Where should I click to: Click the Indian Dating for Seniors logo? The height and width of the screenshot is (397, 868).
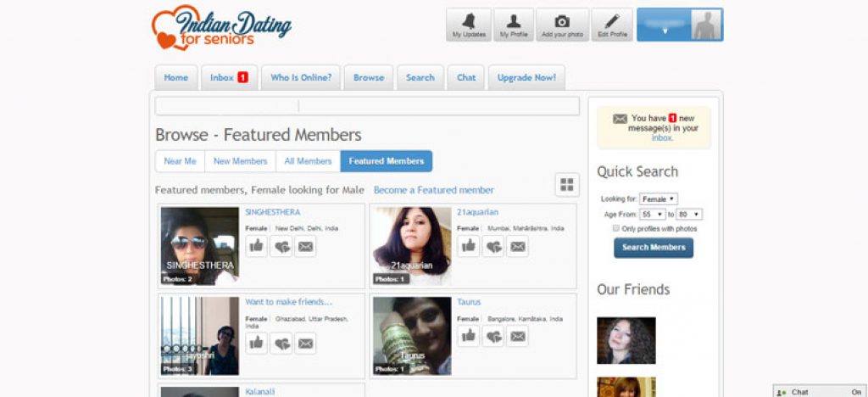coord(221,28)
